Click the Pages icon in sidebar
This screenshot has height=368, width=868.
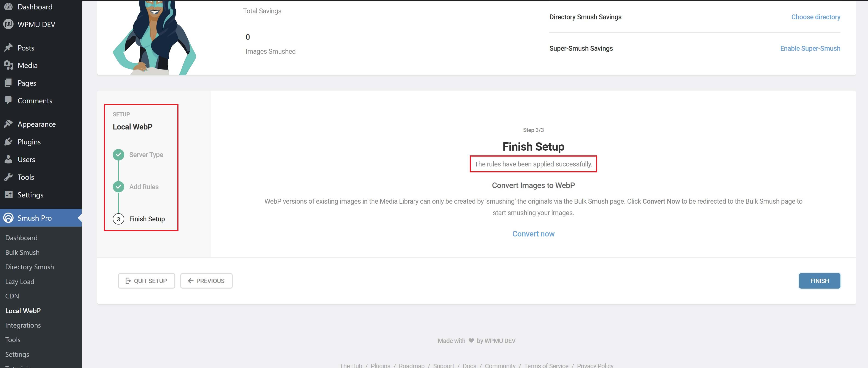click(x=8, y=83)
